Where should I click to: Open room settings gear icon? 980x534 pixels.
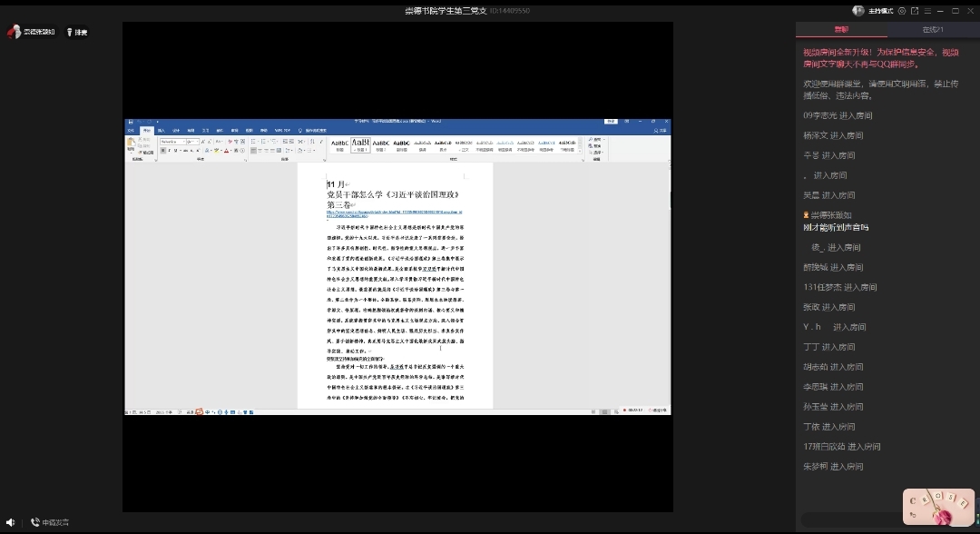click(901, 11)
